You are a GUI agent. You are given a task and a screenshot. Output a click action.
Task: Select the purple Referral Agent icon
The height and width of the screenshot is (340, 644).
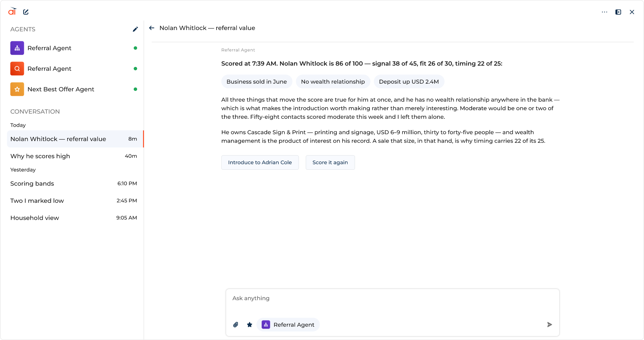coord(17,48)
